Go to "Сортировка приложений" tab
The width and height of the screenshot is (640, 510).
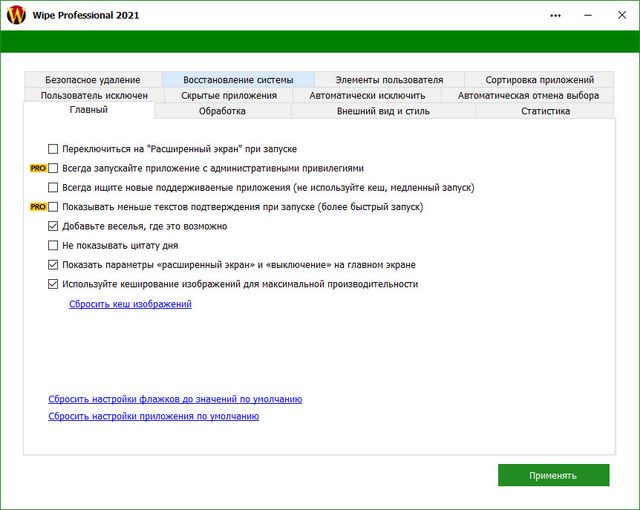540,80
